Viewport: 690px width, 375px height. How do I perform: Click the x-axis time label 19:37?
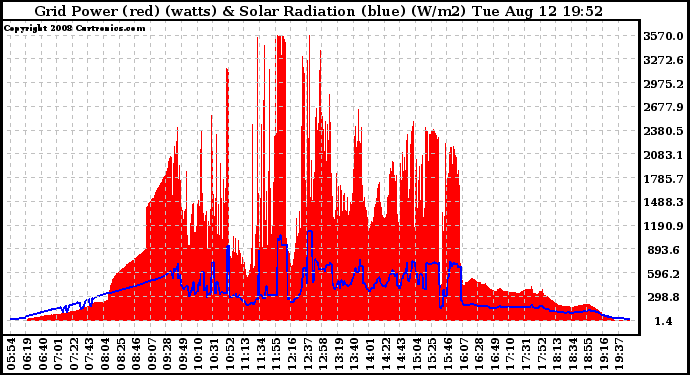pos(620,354)
